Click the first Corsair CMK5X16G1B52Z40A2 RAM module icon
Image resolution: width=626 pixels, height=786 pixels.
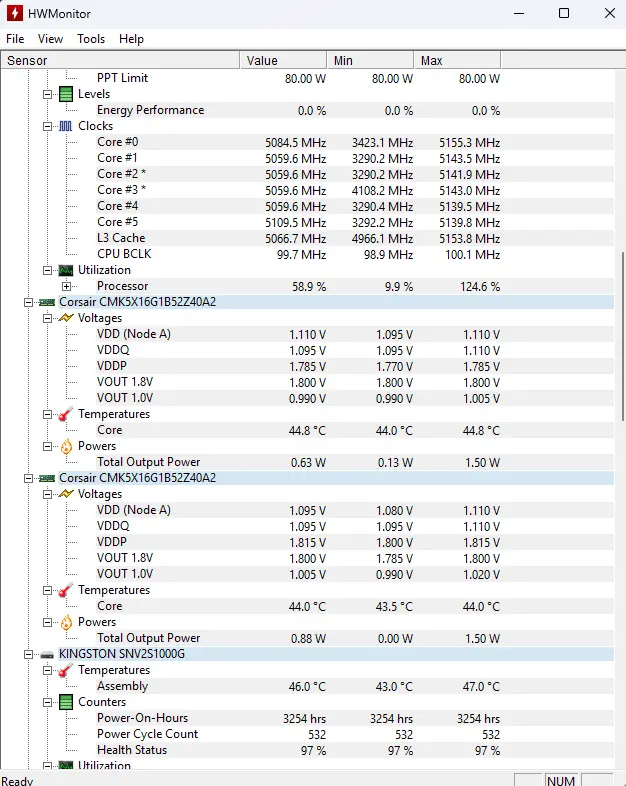47,302
